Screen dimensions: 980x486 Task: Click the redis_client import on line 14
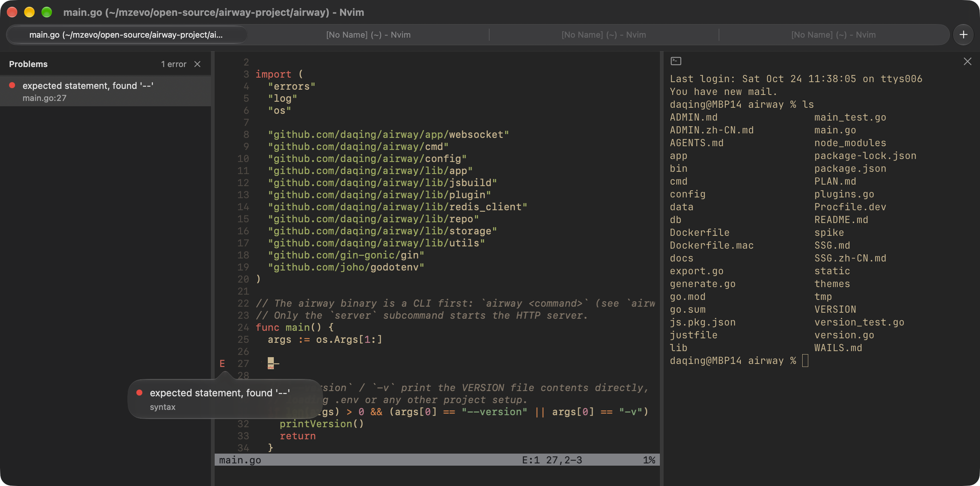point(397,207)
